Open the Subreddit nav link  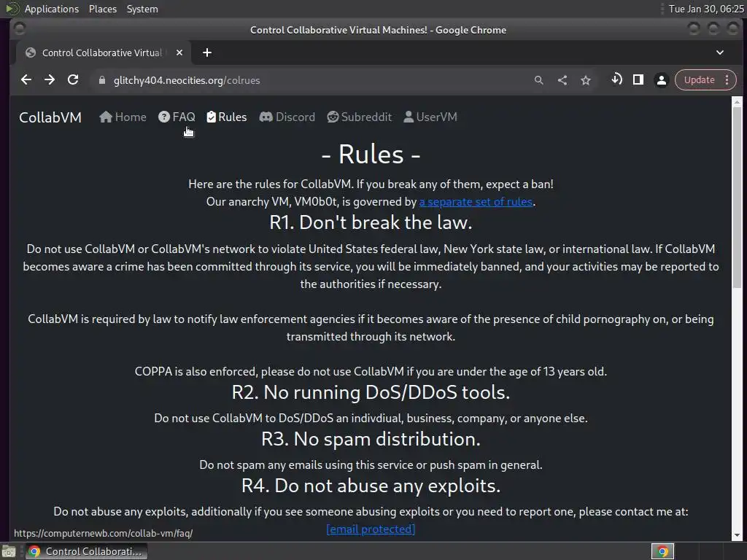tap(360, 117)
